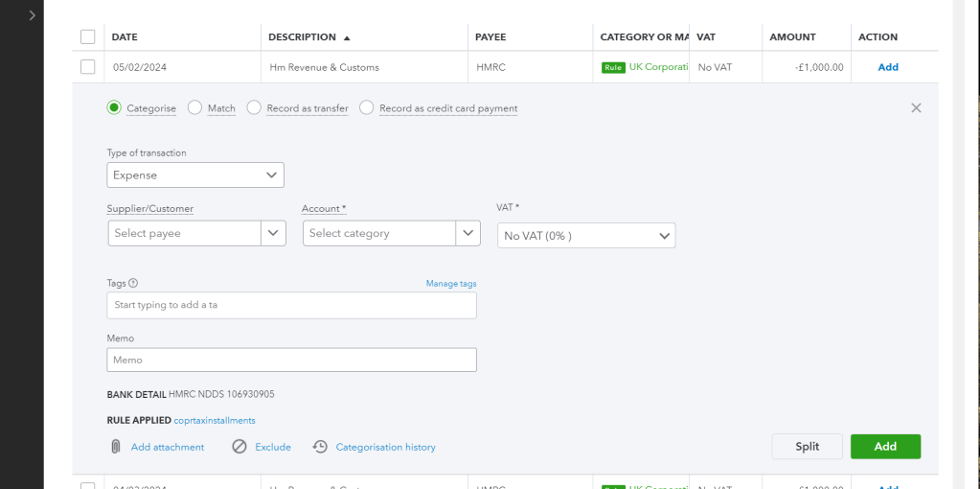Click the ACTION column header
This screenshot has height=489, width=980.
pos(878,36)
